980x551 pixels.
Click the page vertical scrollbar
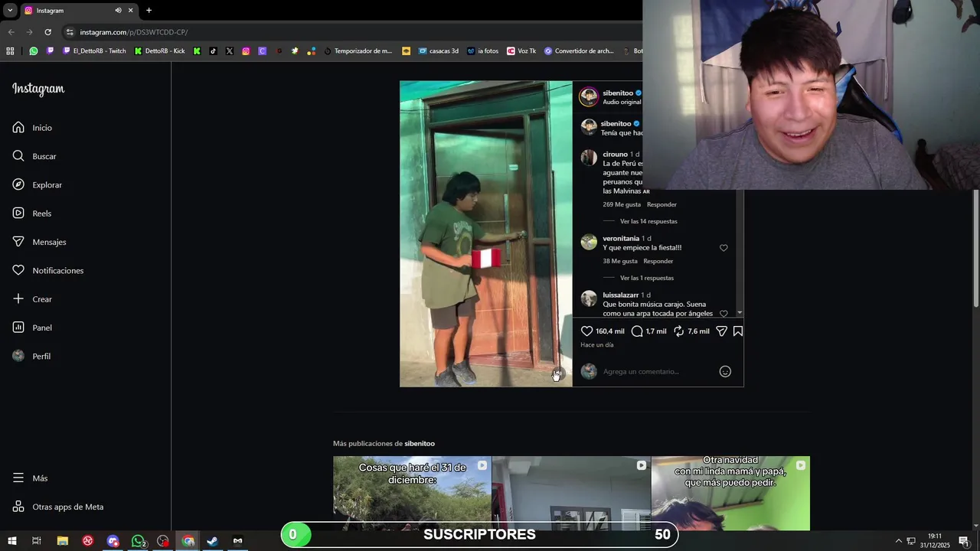(x=975, y=249)
